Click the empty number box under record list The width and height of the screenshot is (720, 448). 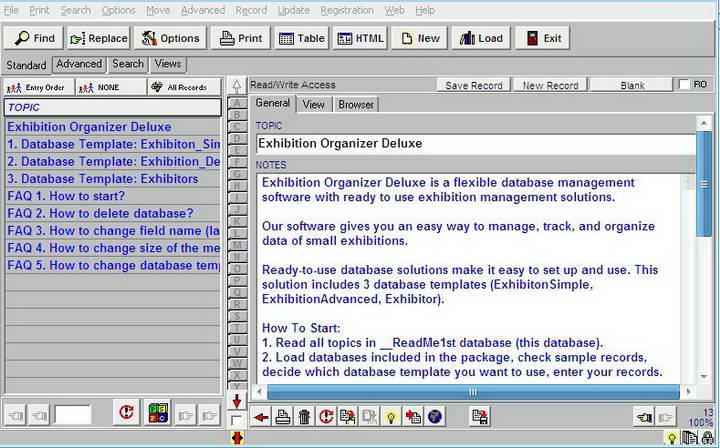coord(73,415)
